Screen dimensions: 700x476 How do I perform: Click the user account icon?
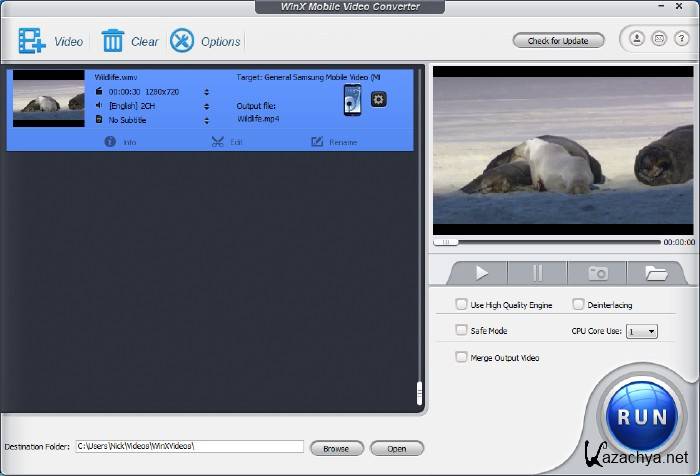[x=636, y=40]
